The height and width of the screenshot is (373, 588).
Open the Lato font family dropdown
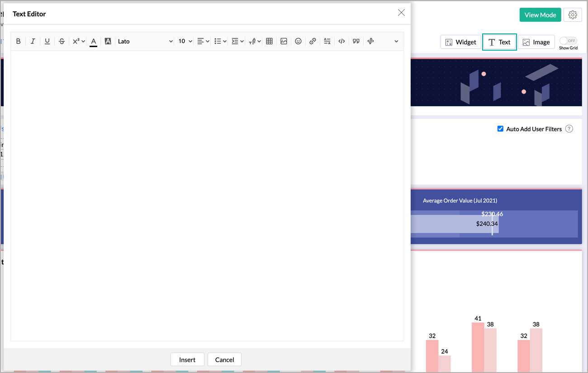(x=145, y=41)
